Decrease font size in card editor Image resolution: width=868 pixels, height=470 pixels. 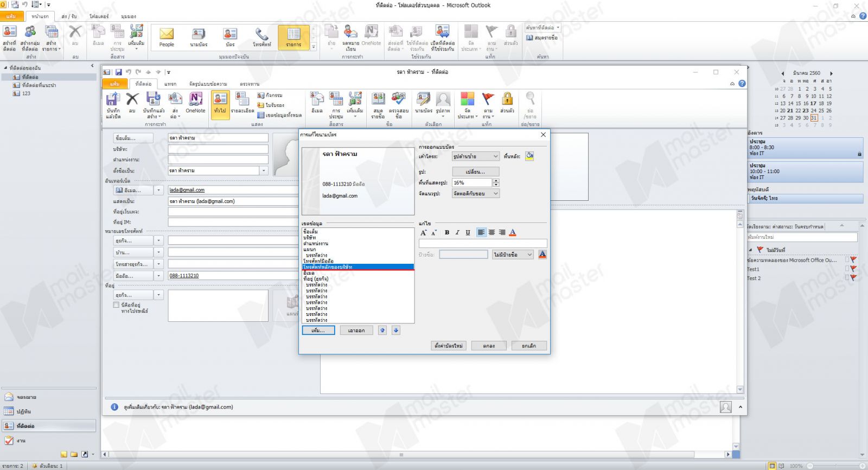(x=434, y=232)
